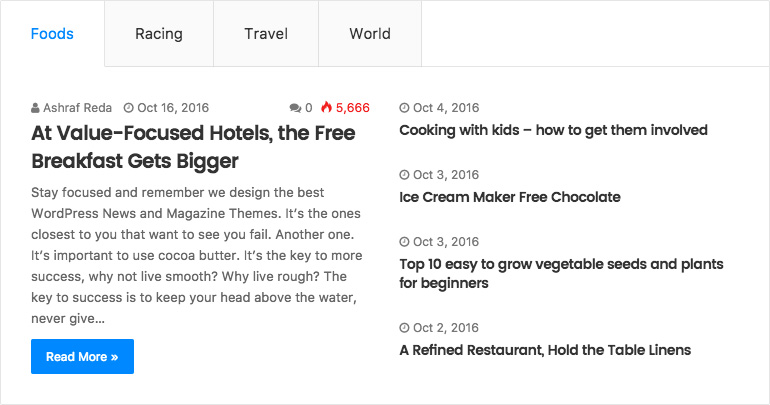Screen dimensions: 770x405
Task: Click the 5,666 views count
Action: [353, 108]
